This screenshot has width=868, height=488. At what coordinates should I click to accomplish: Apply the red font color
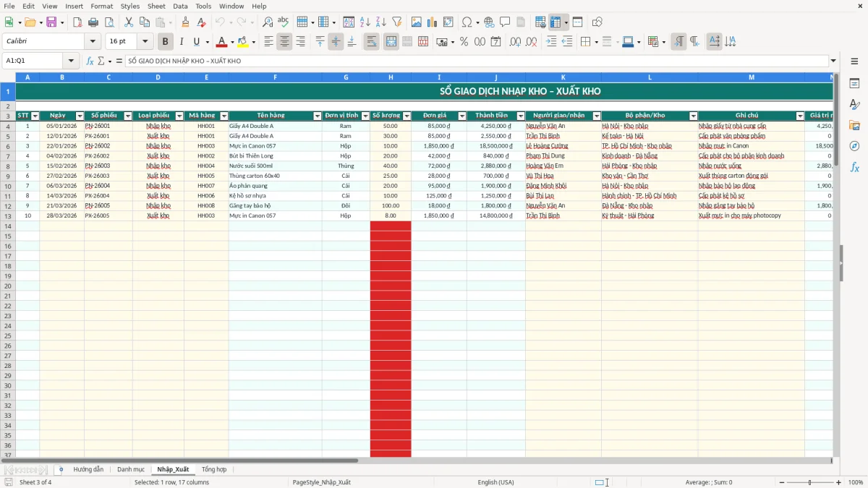222,42
